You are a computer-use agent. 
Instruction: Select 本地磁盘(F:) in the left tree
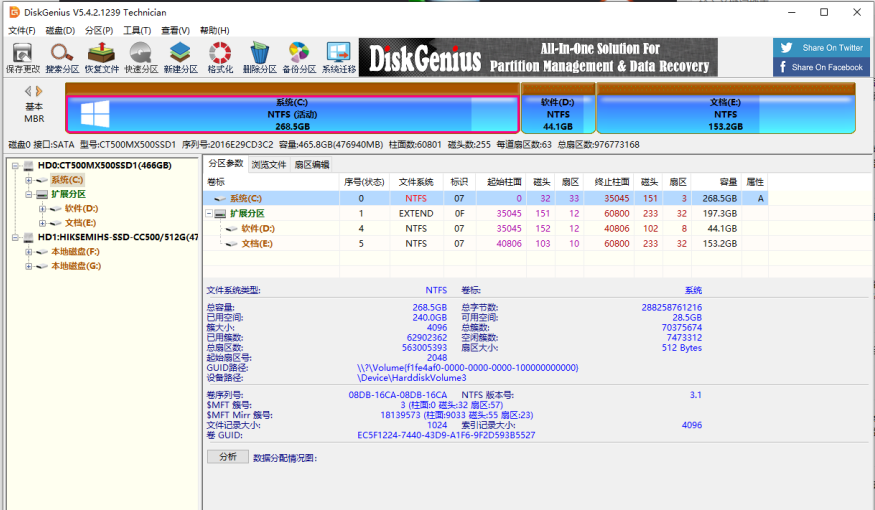75,252
